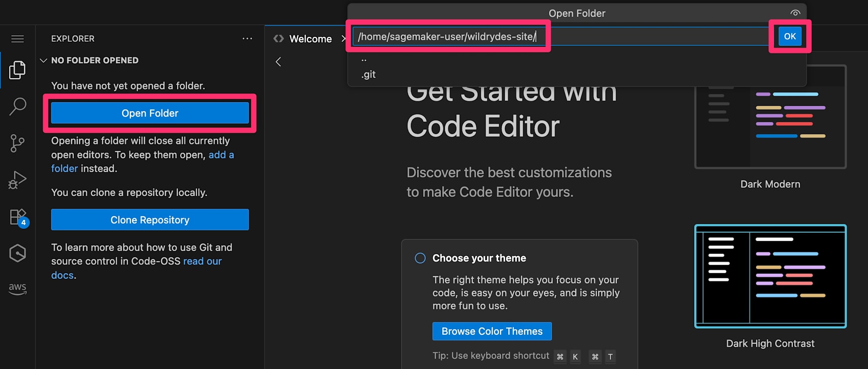This screenshot has width=868, height=369.
Task: Open the Explorer view icon
Action: pyautogui.click(x=17, y=70)
